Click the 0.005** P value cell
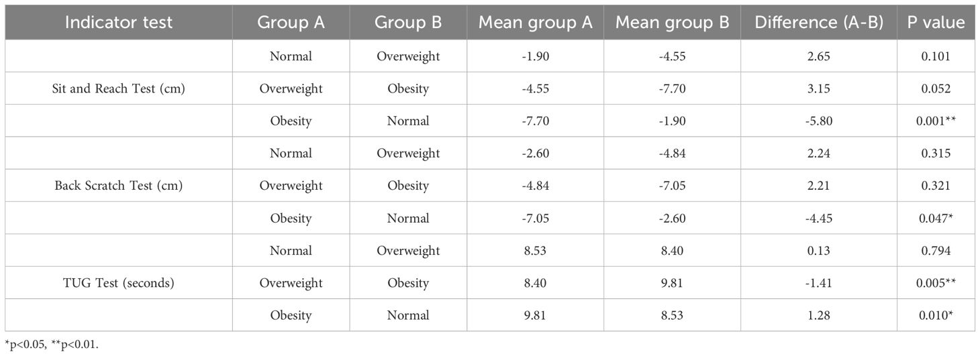The height and width of the screenshot is (356, 980). click(936, 283)
